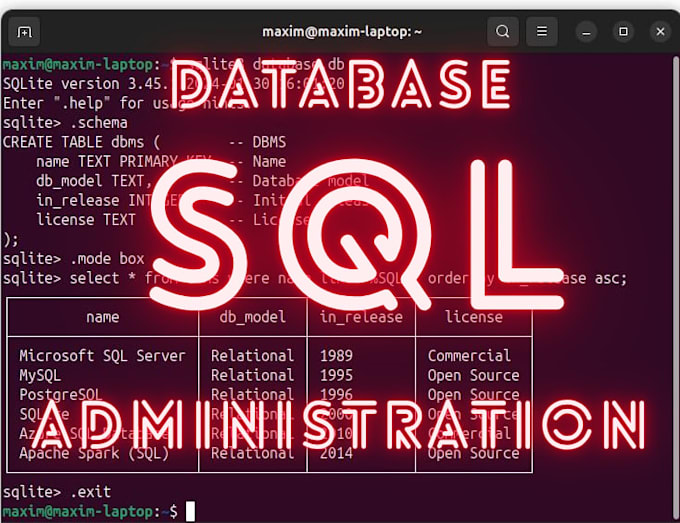Click the terminal scrollbar

pyautogui.click(x=675, y=286)
